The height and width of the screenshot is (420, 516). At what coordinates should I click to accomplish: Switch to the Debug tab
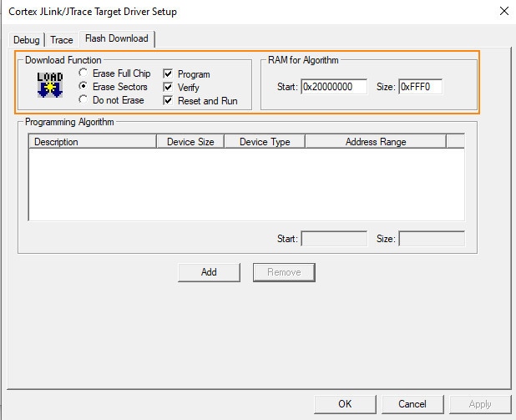pos(26,39)
